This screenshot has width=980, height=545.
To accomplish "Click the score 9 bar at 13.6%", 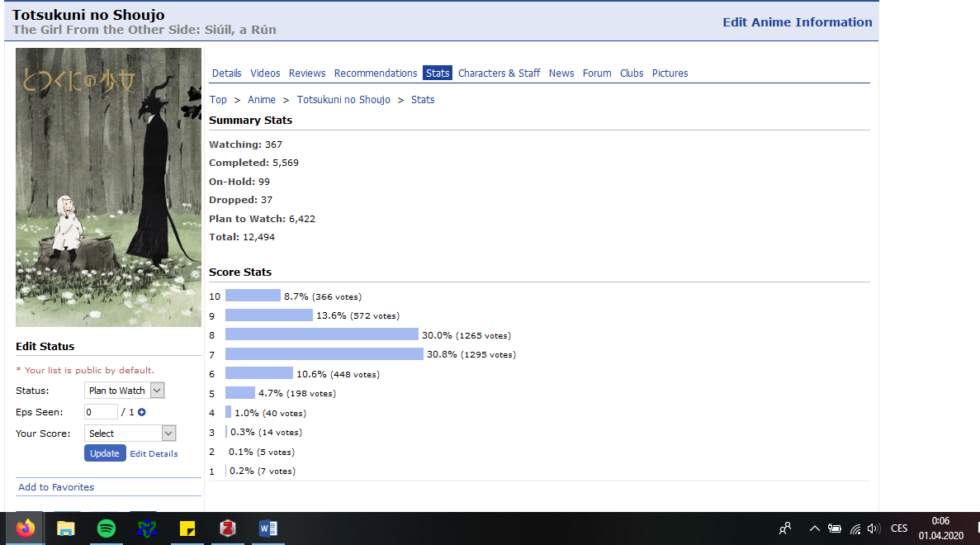I will (269, 315).
